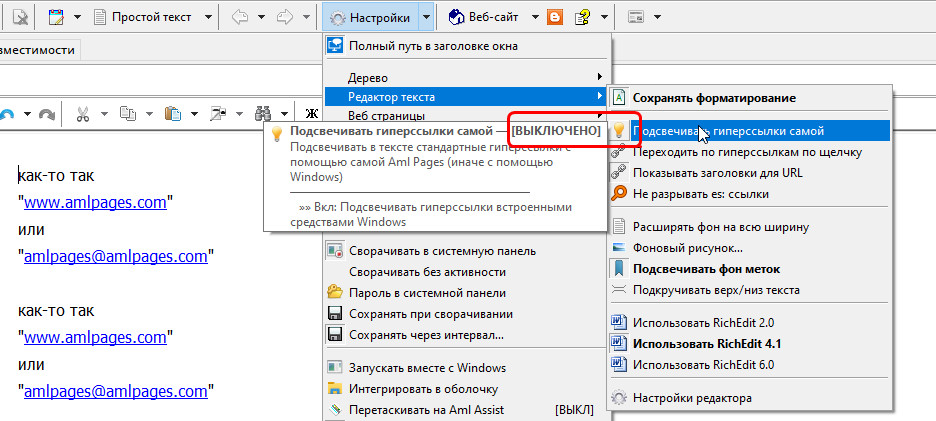
Task: Toggle Сворачивать без активности option
Action: pos(467,272)
